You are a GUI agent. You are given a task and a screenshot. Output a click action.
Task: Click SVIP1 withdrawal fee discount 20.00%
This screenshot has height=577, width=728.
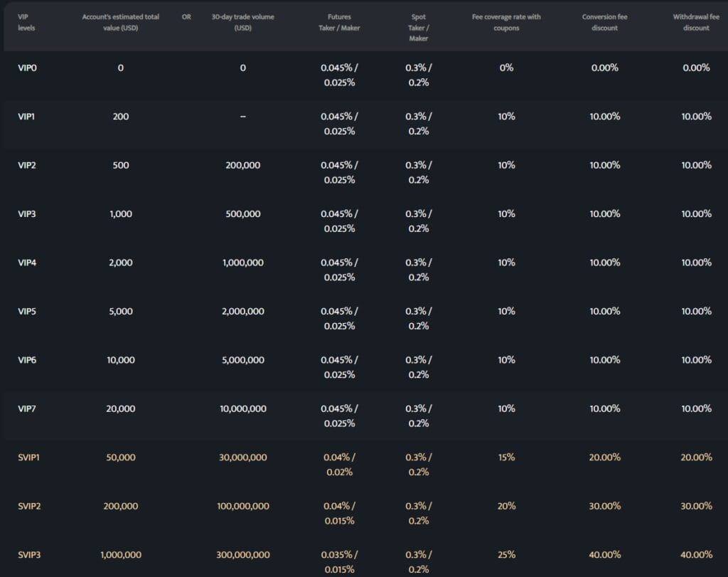(x=696, y=457)
